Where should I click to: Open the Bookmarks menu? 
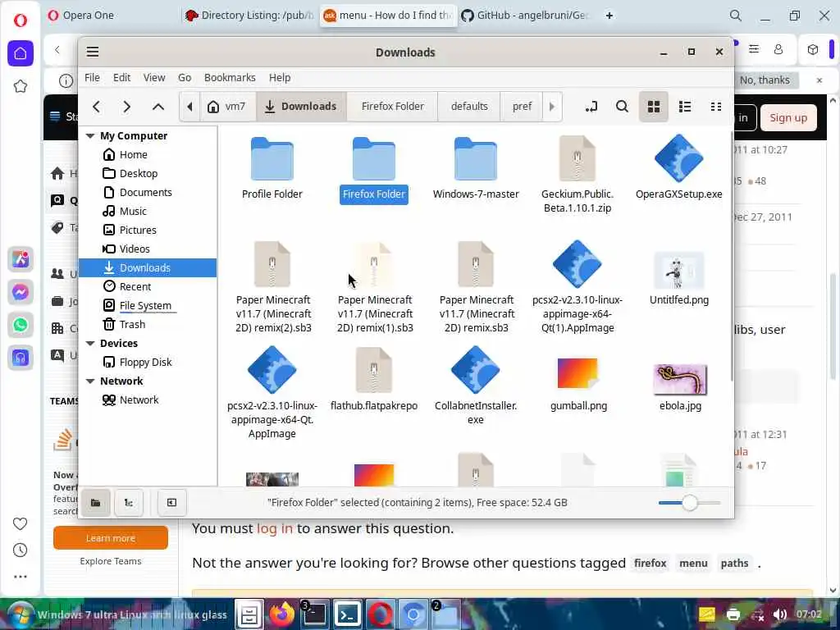[230, 78]
